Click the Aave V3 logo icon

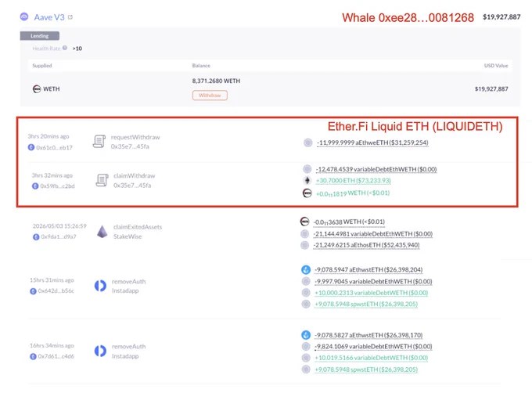click(24, 16)
